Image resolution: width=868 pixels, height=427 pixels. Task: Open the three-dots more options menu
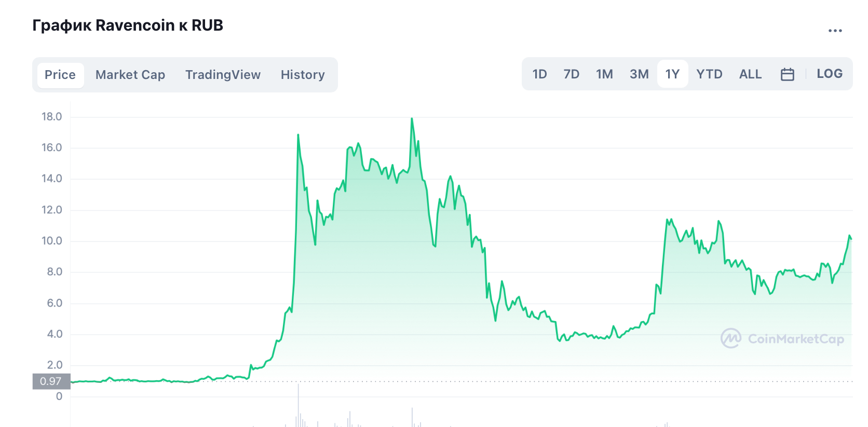(x=835, y=31)
